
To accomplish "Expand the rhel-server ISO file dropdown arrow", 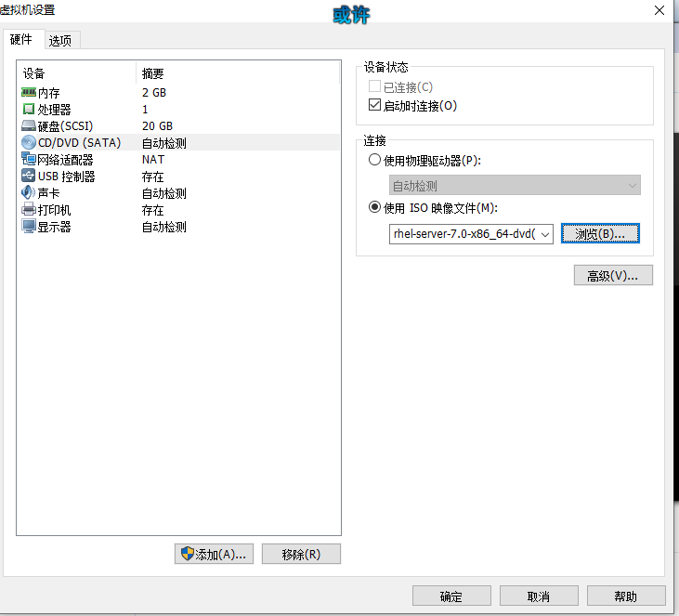I will click(x=545, y=234).
